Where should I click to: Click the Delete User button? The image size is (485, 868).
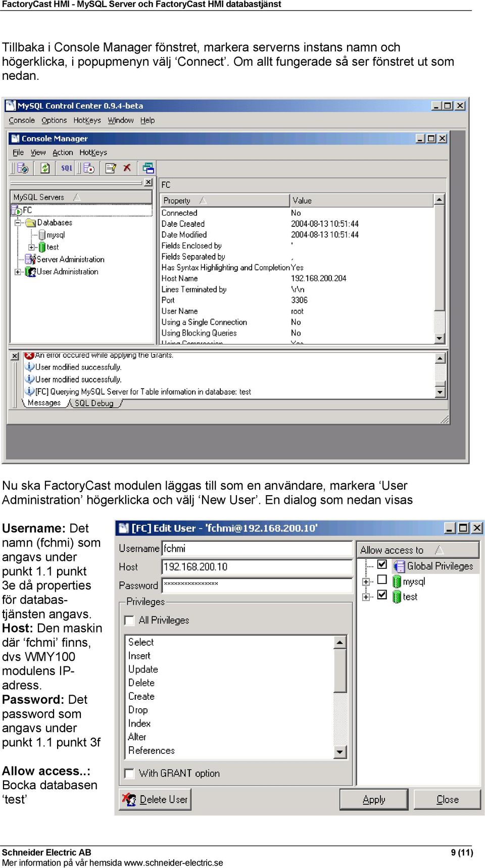156,799
